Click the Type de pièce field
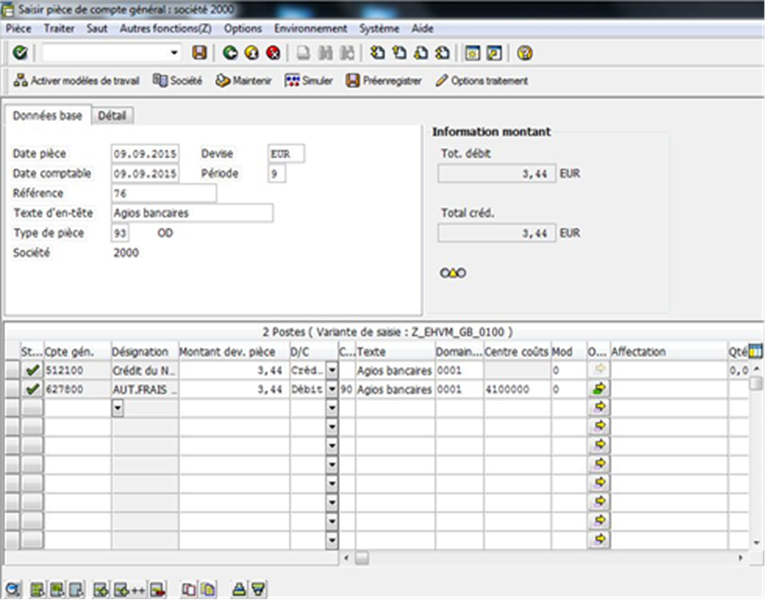Viewport: 769px width, 602px height. pos(120,233)
